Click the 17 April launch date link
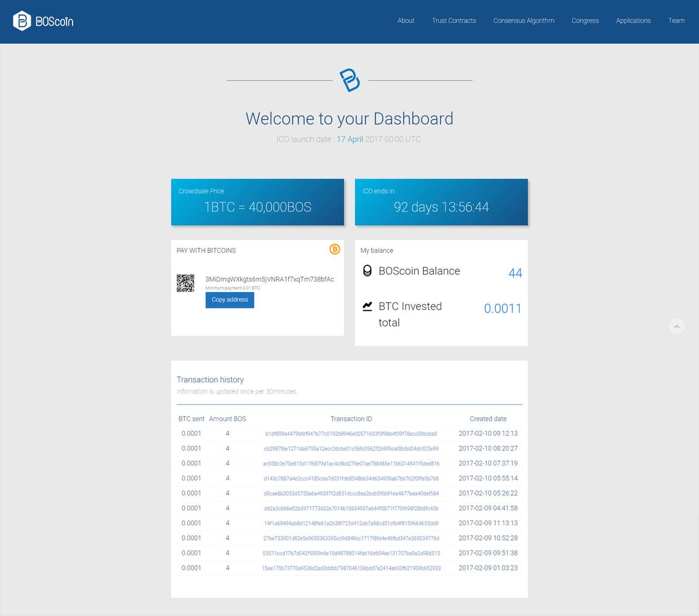Image resolution: width=699 pixels, height=616 pixels. pos(350,139)
